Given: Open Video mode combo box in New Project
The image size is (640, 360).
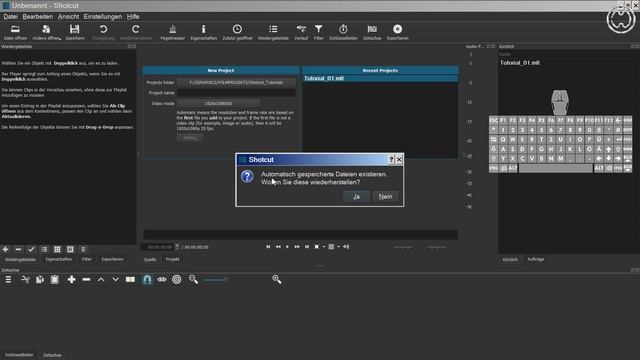Looking at the screenshot, I should [x=218, y=103].
